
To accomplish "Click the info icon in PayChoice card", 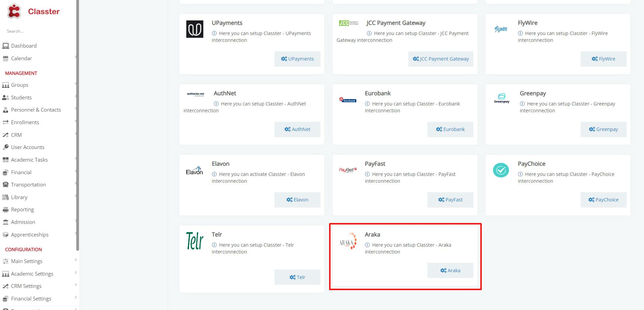I will (520, 174).
